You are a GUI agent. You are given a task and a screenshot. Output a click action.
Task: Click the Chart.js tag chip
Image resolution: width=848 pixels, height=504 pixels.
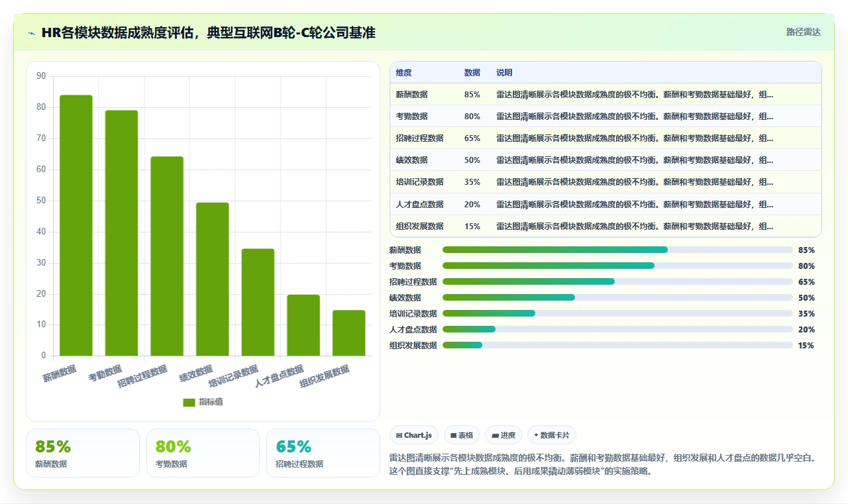(414, 435)
